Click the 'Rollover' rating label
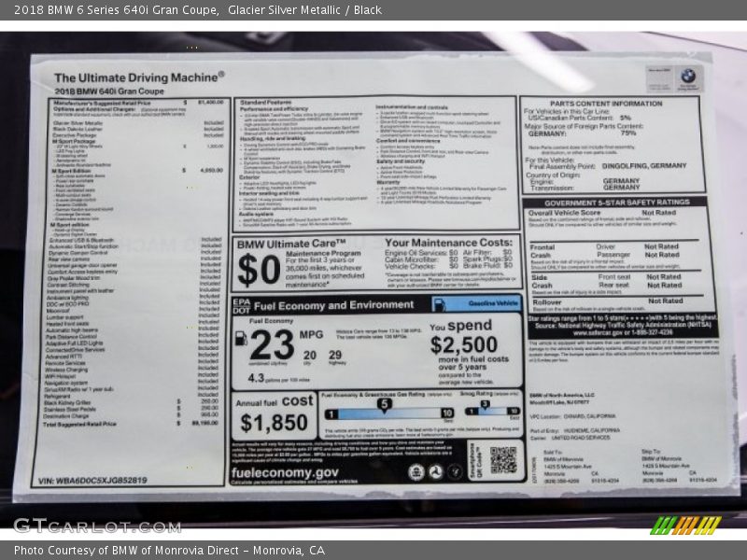 (x=547, y=302)
